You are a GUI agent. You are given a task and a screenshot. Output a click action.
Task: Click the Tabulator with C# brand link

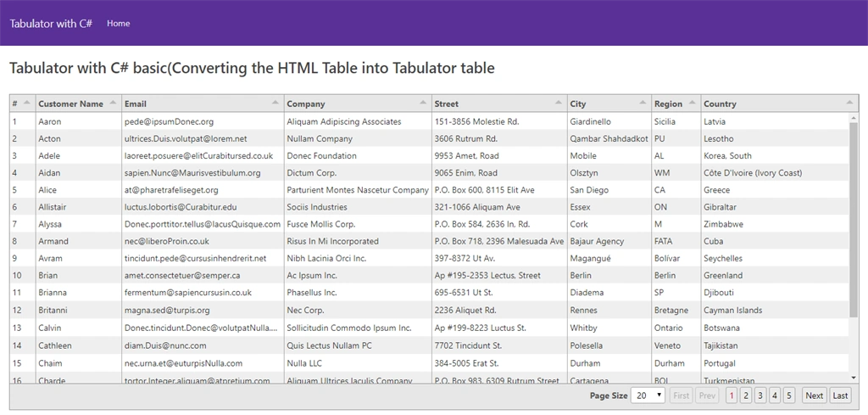tap(51, 23)
